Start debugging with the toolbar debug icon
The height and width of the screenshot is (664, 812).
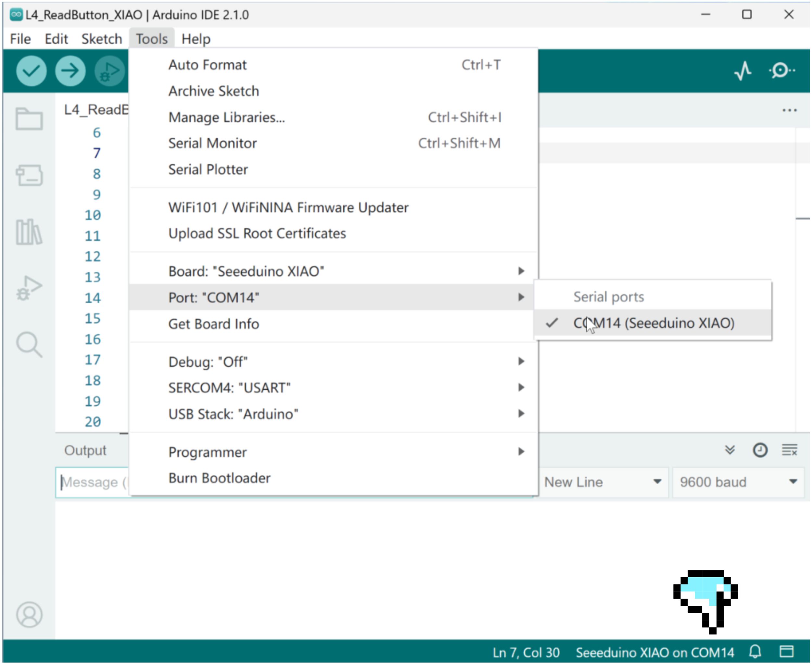pyautogui.click(x=110, y=71)
